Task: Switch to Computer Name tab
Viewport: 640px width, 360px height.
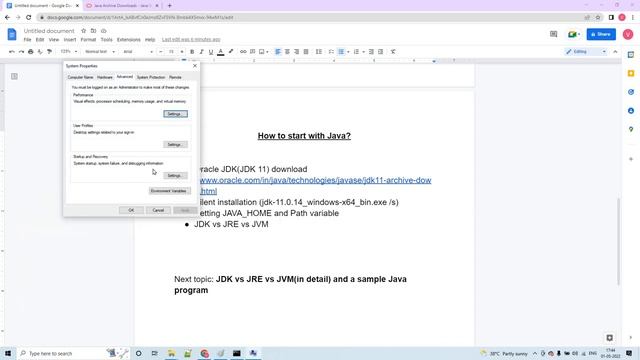Action: coord(80,77)
